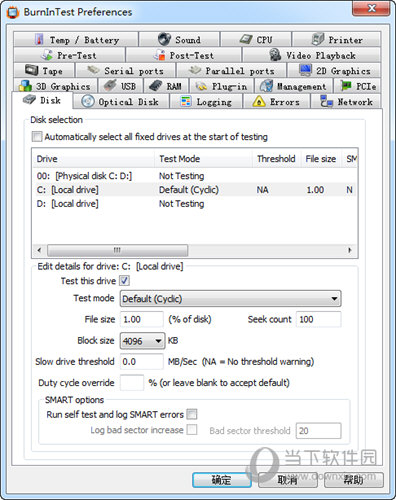The width and height of the screenshot is (396, 500).
Task: Select the D: [Local drive] row
Action: coord(195,204)
